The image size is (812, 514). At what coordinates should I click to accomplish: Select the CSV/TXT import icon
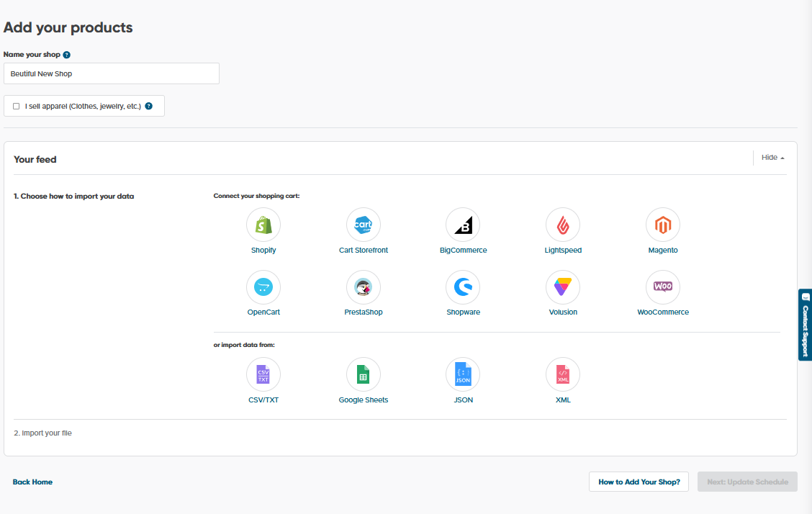(x=263, y=374)
